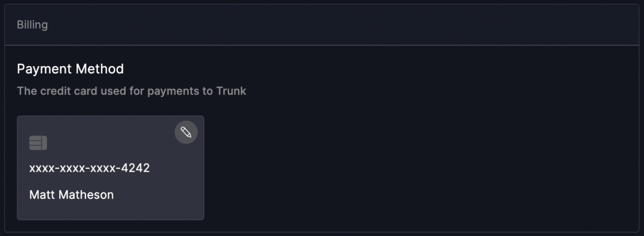Click the last four digits 4242

coord(135,168)
